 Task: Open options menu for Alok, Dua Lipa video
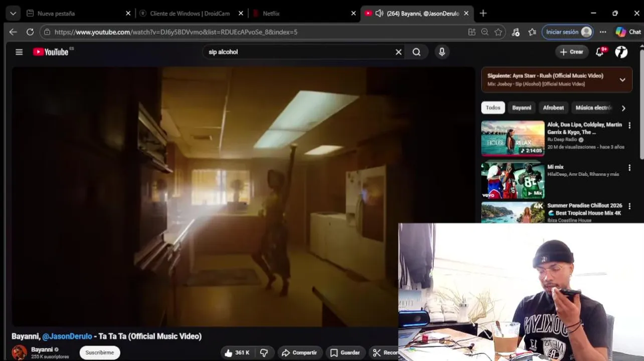(x=629, y=125)
